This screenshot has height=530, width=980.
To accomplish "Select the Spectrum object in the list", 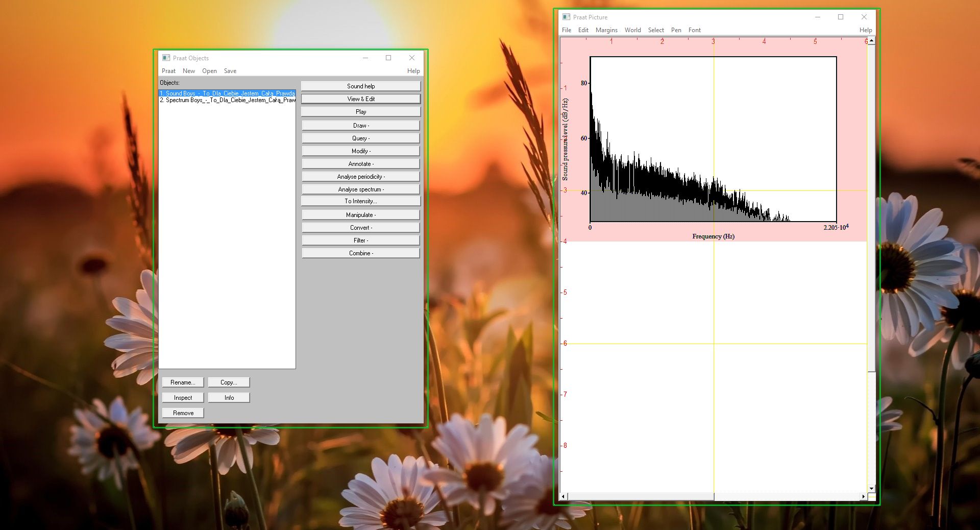I will point(227,100).
